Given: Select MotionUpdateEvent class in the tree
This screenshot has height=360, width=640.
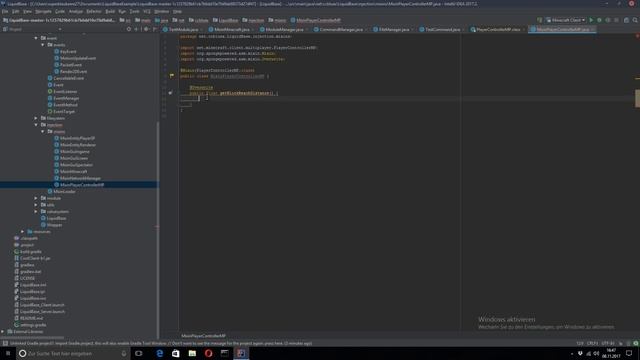Looking at the screenshot, I should (x=78, y=58).
